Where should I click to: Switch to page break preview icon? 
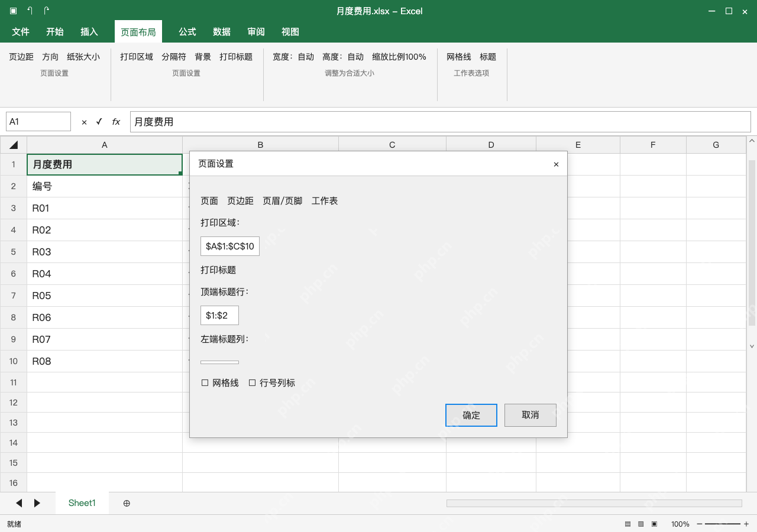[x=655, y=524]
